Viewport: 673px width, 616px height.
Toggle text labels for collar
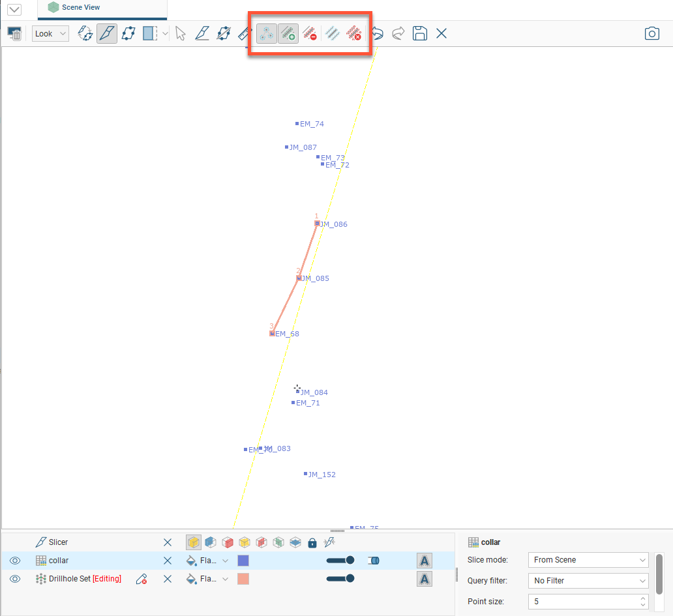[x=424, y=561]
